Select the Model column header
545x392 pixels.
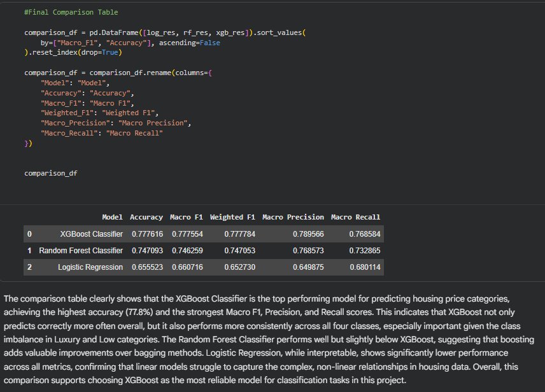(x=111, y=216)
